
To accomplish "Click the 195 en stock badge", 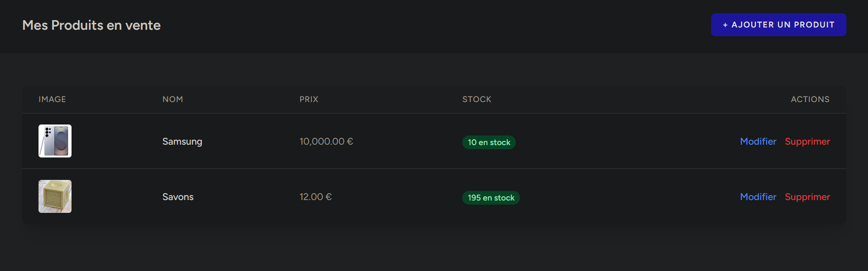I will 491,198.
